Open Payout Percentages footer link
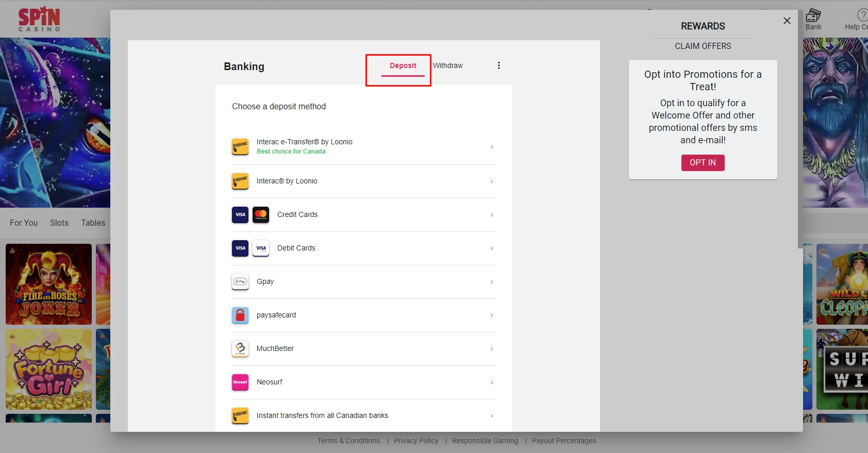The width and height of the screenshot is (868, 453). (x=564, y=441)
